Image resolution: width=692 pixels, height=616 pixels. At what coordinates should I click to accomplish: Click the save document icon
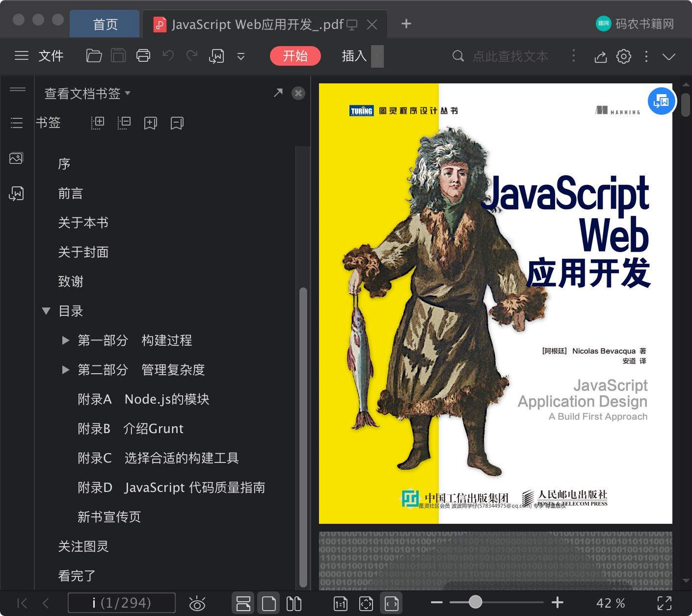[118, 56]
